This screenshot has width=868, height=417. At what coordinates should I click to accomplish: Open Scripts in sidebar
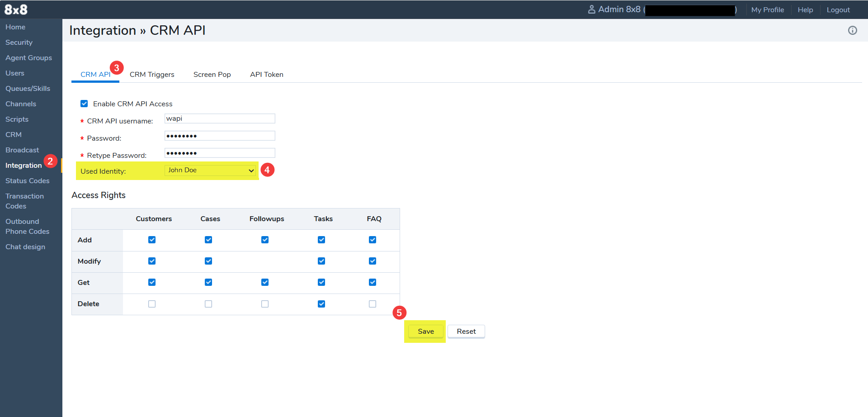pos(17,119)
